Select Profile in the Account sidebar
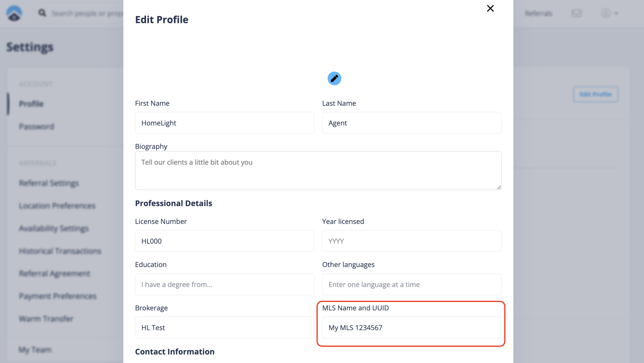644x363 pixels. point(31,104)
